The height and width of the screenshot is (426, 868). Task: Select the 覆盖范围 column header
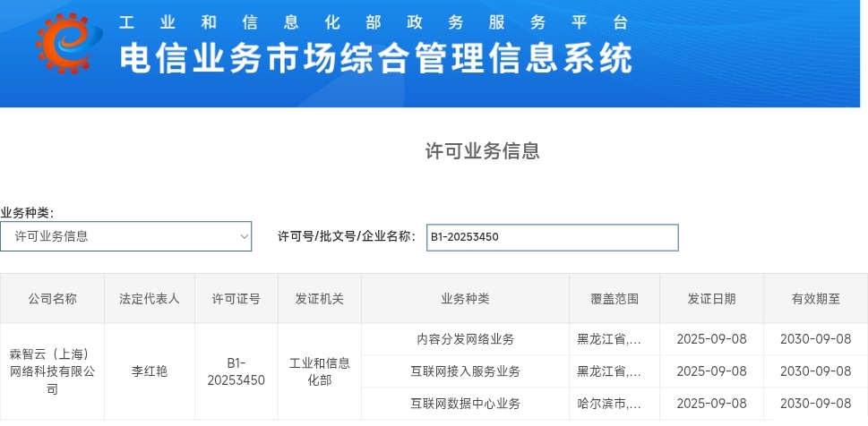click(614, 299)
